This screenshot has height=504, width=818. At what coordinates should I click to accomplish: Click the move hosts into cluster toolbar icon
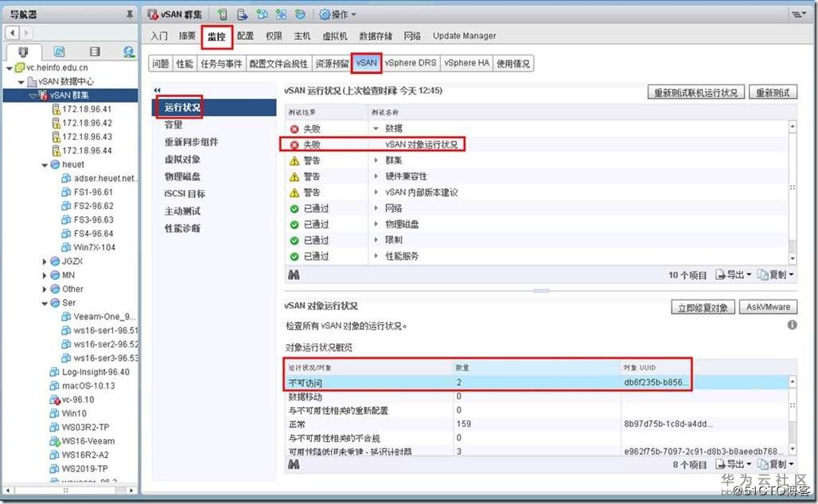[242, 14]
